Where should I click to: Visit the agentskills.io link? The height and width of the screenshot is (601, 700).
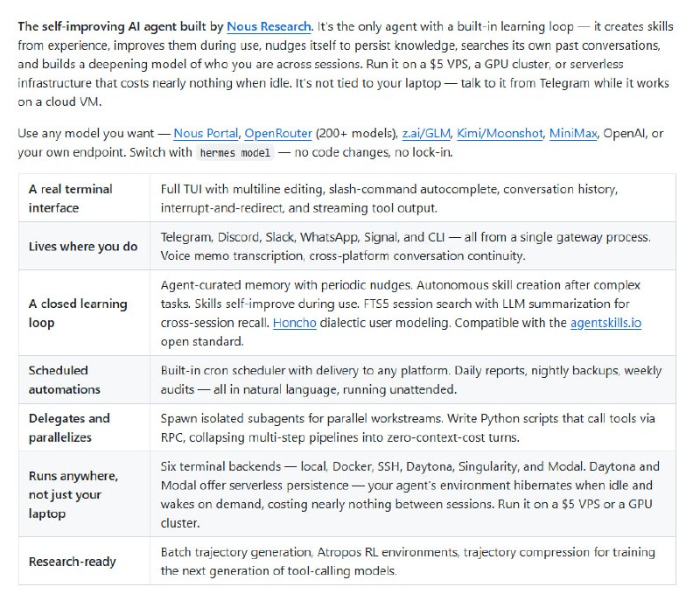point(606,323)
